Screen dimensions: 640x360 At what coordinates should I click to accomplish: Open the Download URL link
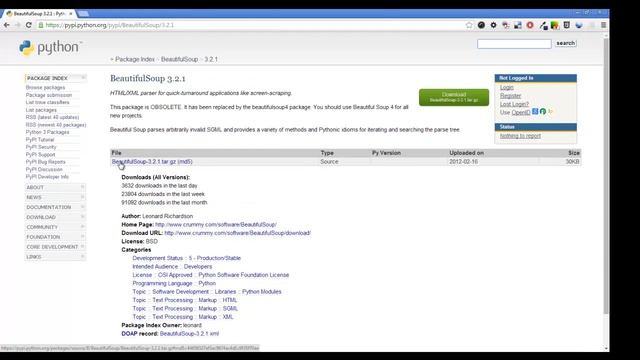237,233
